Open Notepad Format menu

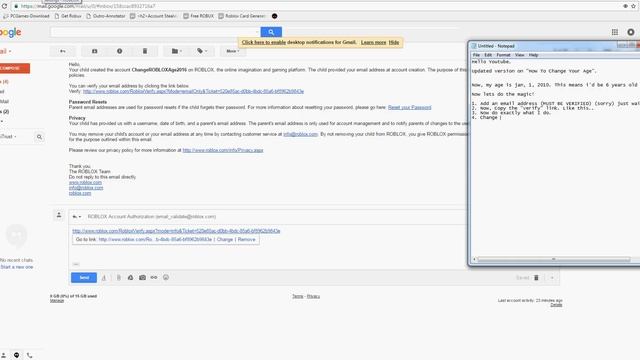(503, 55)
